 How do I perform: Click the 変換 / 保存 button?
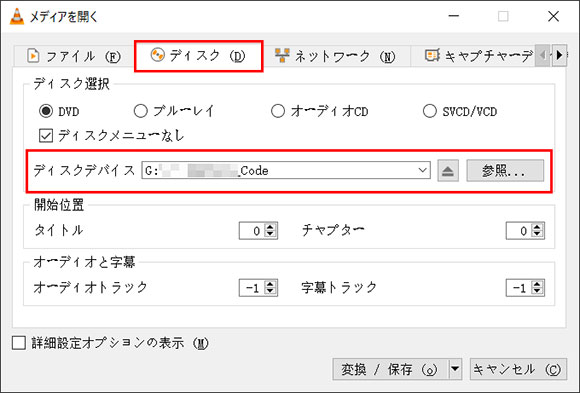point(391,369)
